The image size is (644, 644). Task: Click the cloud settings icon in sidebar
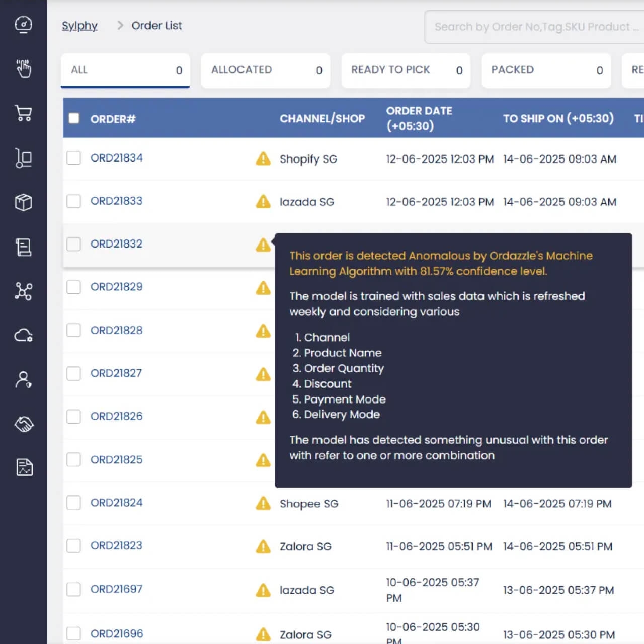pos(23,335)
